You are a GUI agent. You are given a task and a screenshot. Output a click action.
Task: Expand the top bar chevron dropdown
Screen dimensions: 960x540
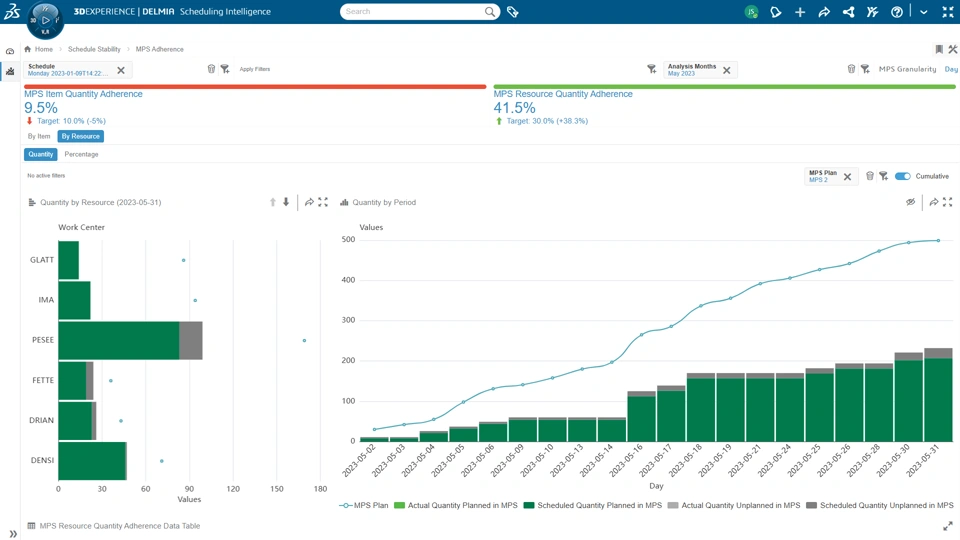pos(923,12)
